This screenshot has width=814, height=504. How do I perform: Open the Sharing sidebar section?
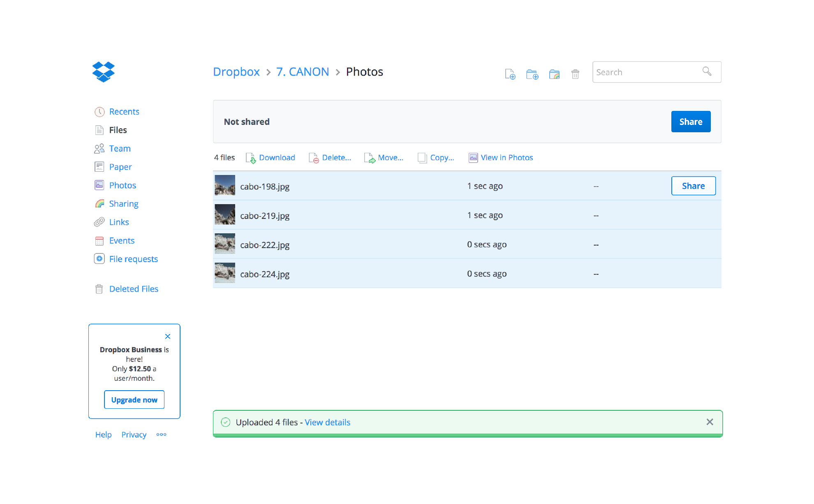[x=123, y=204]
